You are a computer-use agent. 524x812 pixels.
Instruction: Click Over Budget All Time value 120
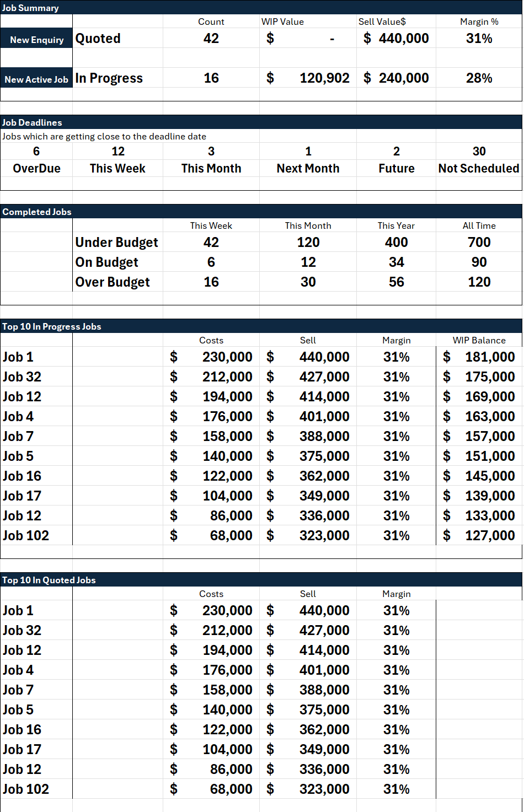click(x=479, y=282)
